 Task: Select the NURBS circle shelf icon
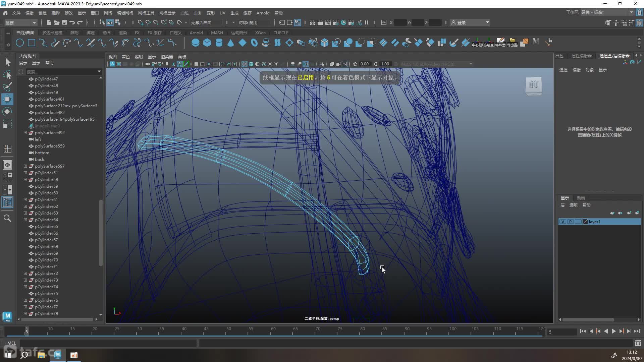coord(20,43)
